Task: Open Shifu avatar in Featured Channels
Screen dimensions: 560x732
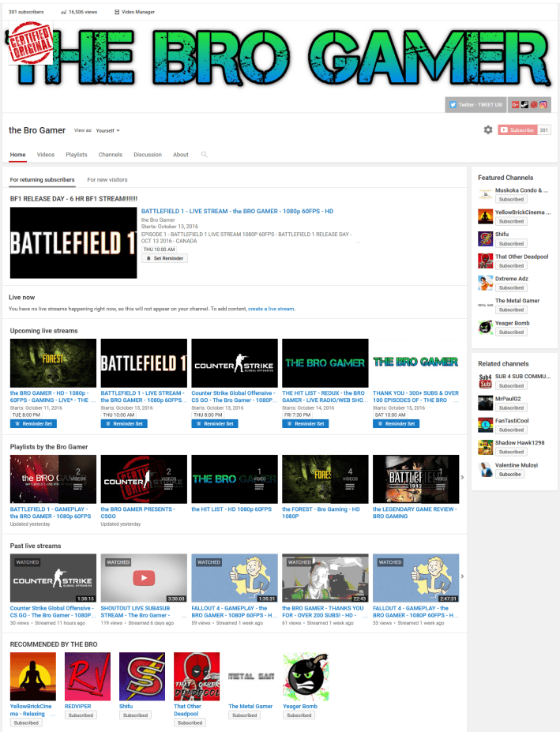Action: [x=485, y=238]
